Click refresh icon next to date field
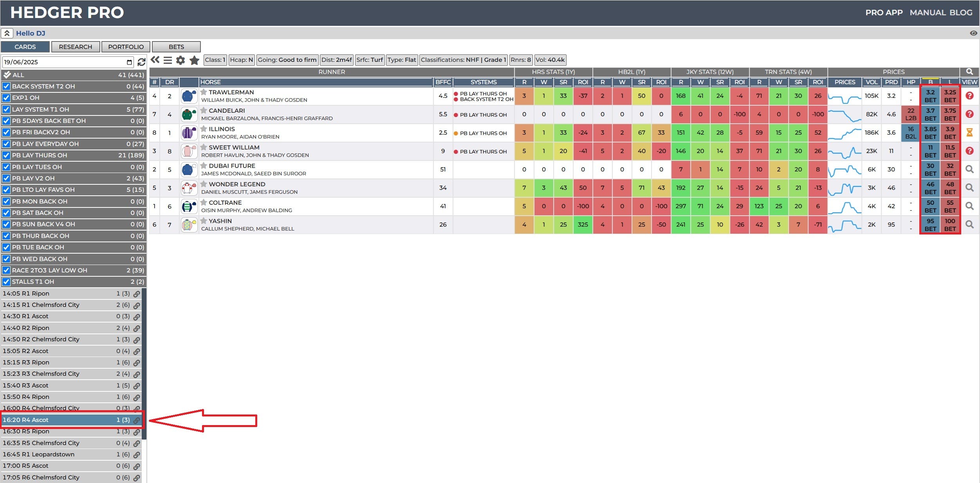The width and height of the screenshot is (980, 483). click(x=141, y=62)
